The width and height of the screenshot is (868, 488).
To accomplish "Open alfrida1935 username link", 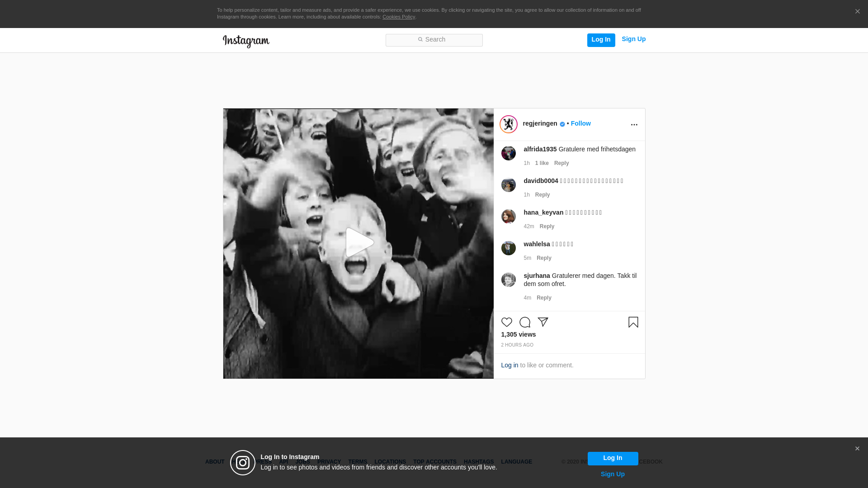I will coord(540,149).
